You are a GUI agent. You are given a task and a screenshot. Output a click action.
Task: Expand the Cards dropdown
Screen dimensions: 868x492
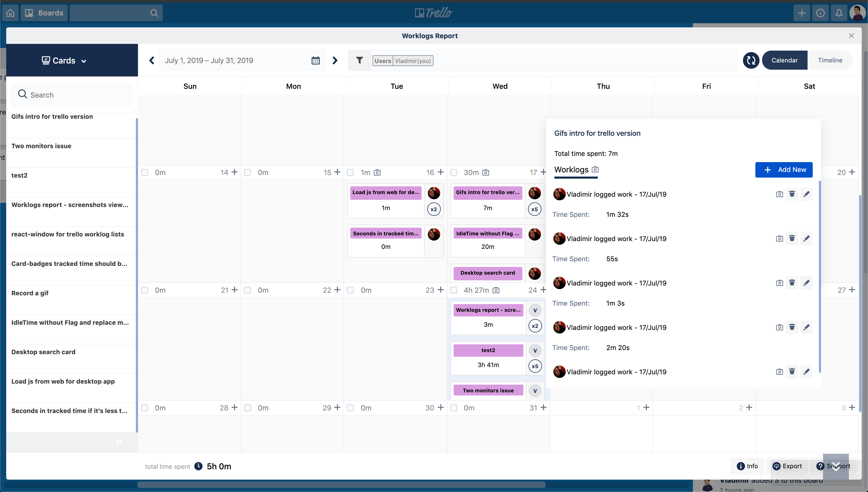coord(64,61)
